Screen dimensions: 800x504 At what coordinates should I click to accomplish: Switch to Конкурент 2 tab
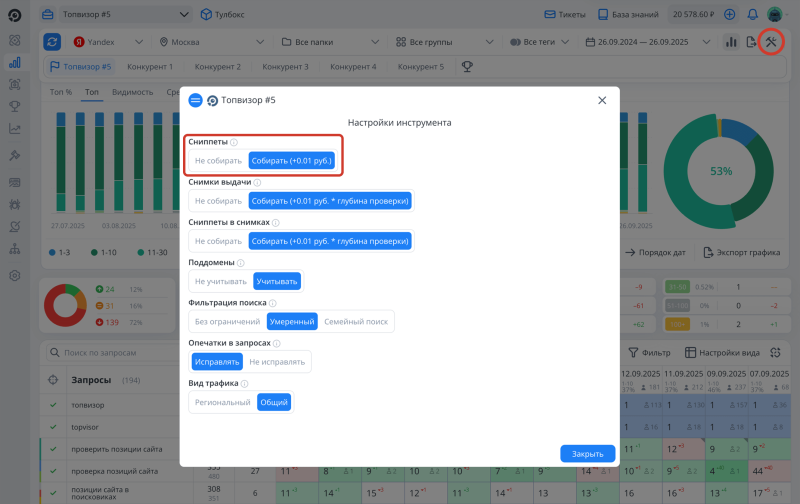[217, 67]
